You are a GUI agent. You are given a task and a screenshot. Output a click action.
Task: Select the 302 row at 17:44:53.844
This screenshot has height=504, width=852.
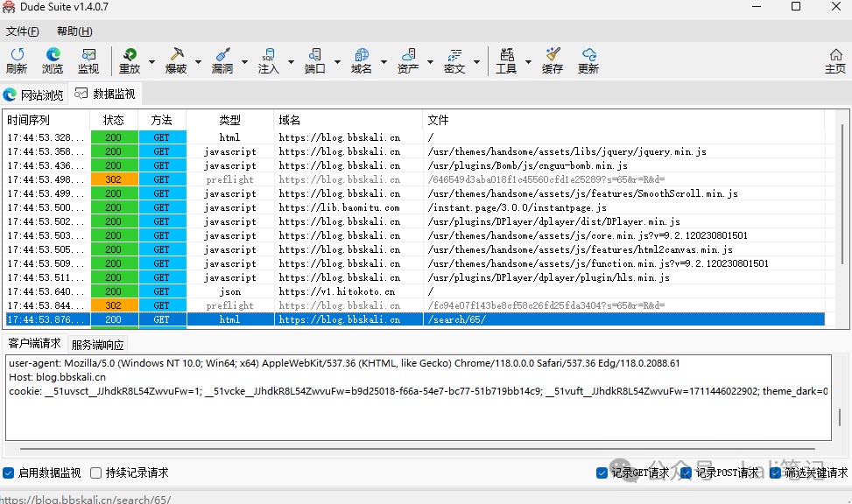pos(415,305)
